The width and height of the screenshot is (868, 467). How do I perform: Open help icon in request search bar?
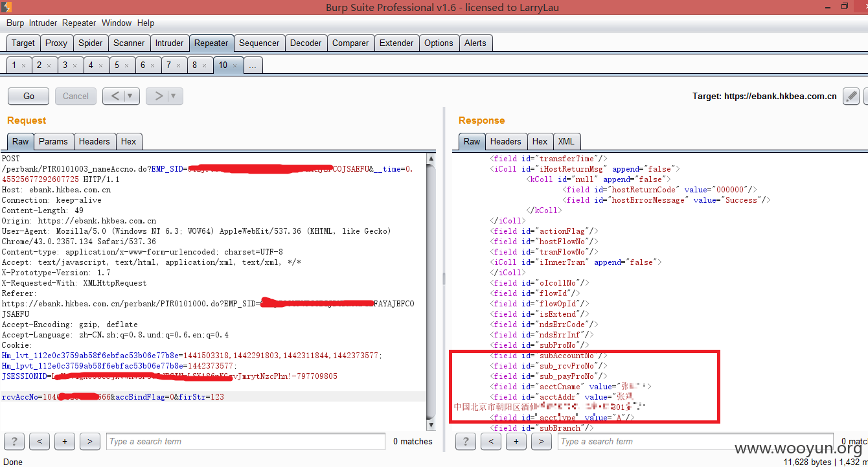(14, 441)
